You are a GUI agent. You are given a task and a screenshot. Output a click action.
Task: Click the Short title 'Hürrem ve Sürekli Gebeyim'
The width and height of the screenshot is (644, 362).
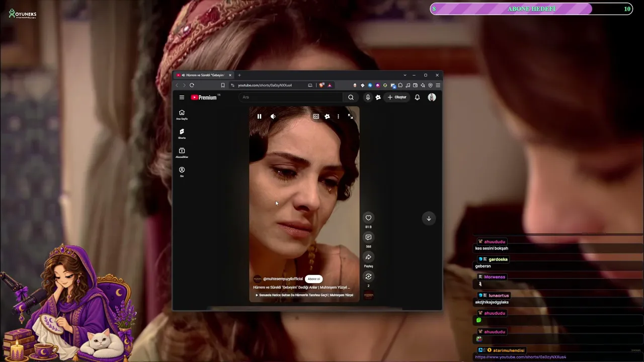[301, 288]
